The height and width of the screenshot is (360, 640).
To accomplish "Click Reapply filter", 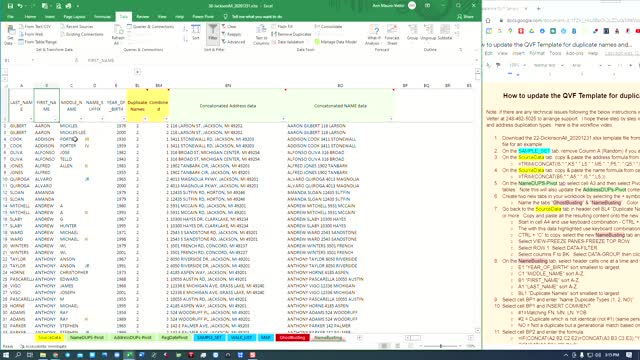I will (x=231, y=34).
